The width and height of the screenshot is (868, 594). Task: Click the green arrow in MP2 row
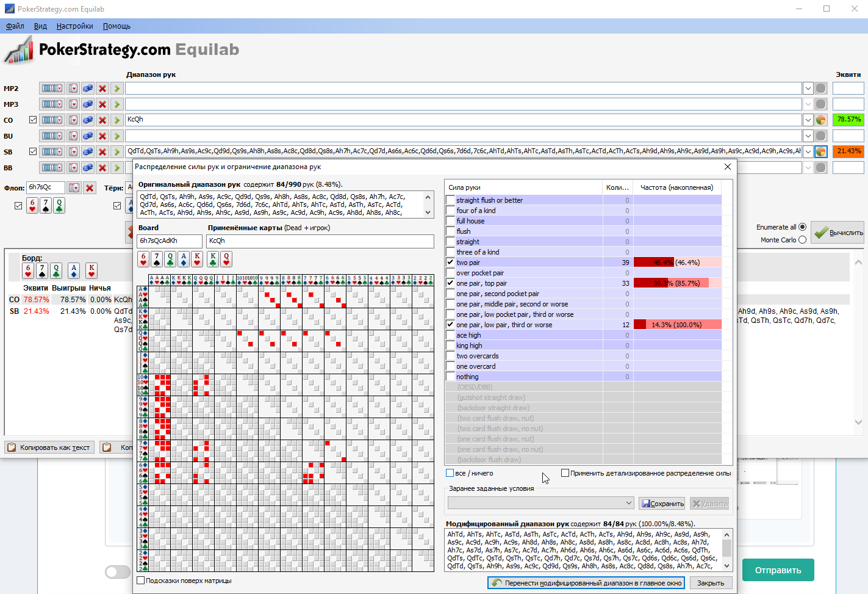pos(117,89)
